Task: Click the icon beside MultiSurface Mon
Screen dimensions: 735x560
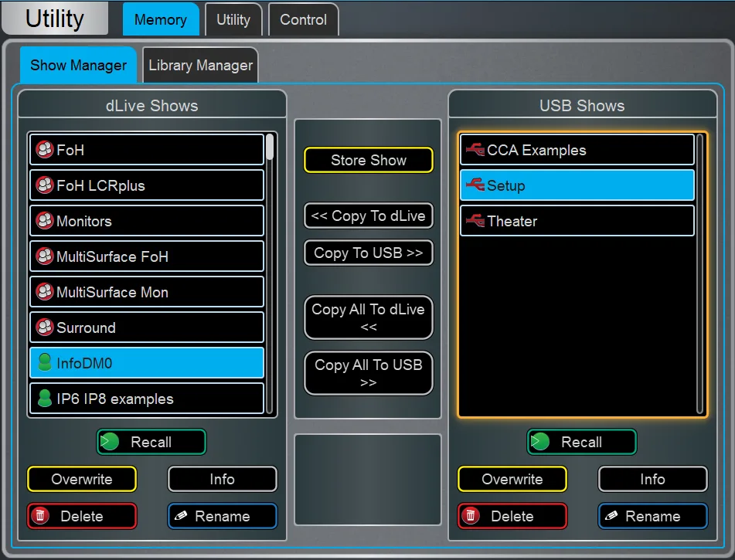Action: (x=45, y=292)
